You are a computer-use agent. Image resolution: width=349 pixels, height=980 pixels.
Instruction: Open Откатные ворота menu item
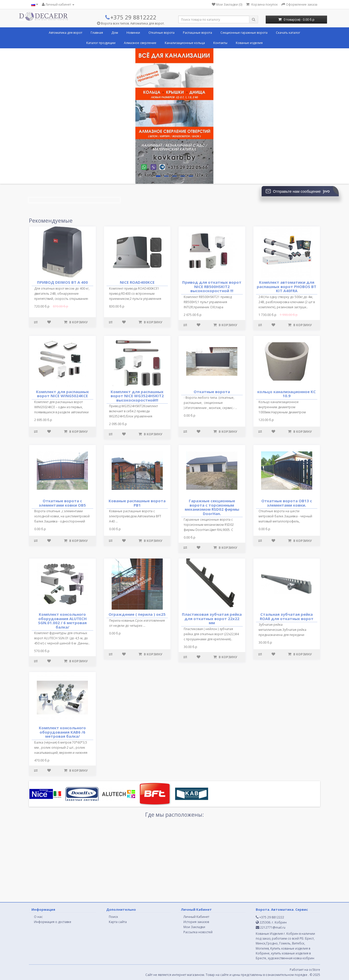click(161, 33)
